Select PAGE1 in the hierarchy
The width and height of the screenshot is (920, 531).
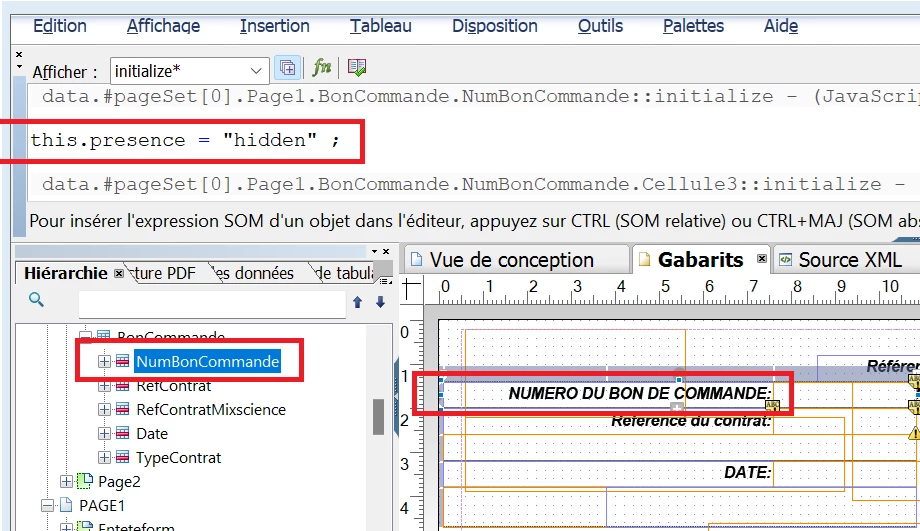[102, 506]
